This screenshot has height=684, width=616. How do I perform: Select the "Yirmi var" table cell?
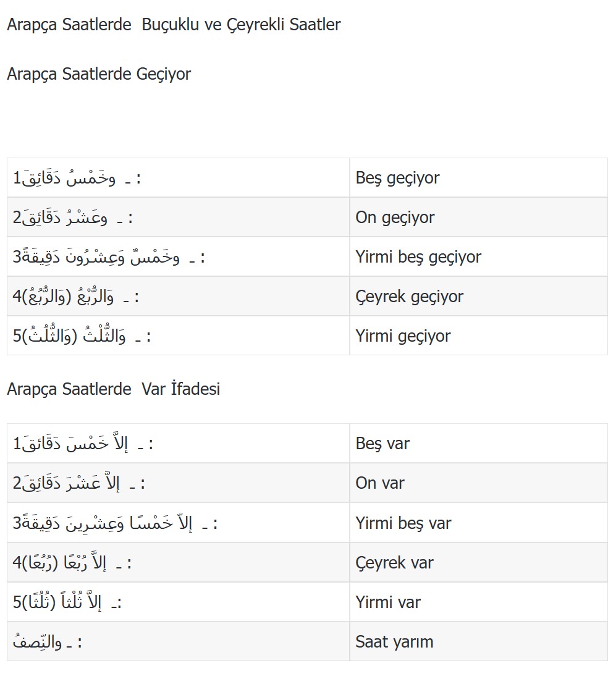pyautogui.click(x=388, y=602)
